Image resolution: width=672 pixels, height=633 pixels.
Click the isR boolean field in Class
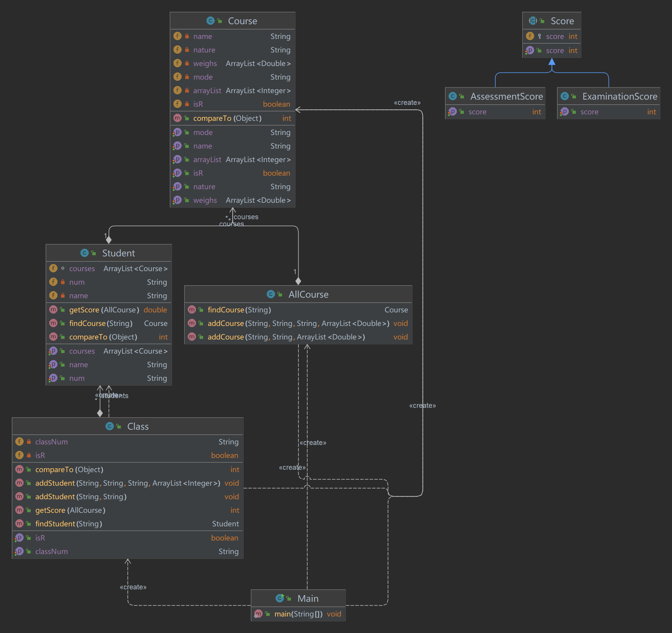click(40, 455)
